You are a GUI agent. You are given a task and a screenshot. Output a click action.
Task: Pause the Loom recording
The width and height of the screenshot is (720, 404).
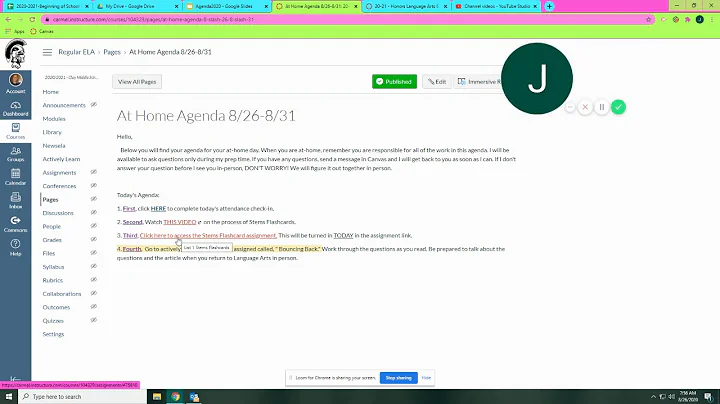click(602, 107)
